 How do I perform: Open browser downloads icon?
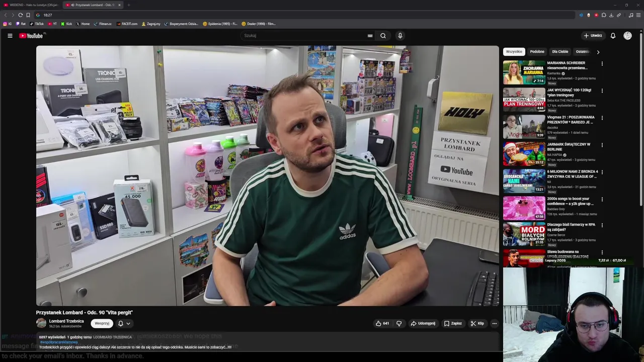click(x=611, y=15)
